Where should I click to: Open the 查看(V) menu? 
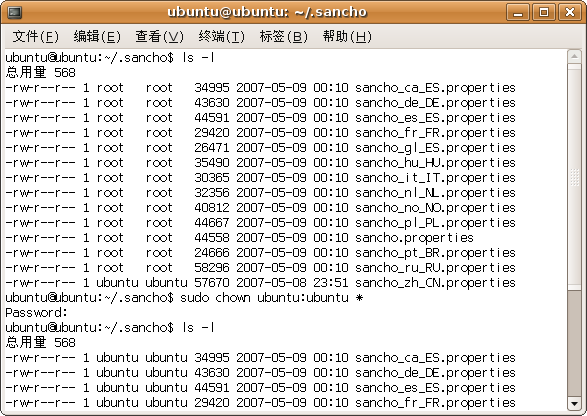[159, 36]
